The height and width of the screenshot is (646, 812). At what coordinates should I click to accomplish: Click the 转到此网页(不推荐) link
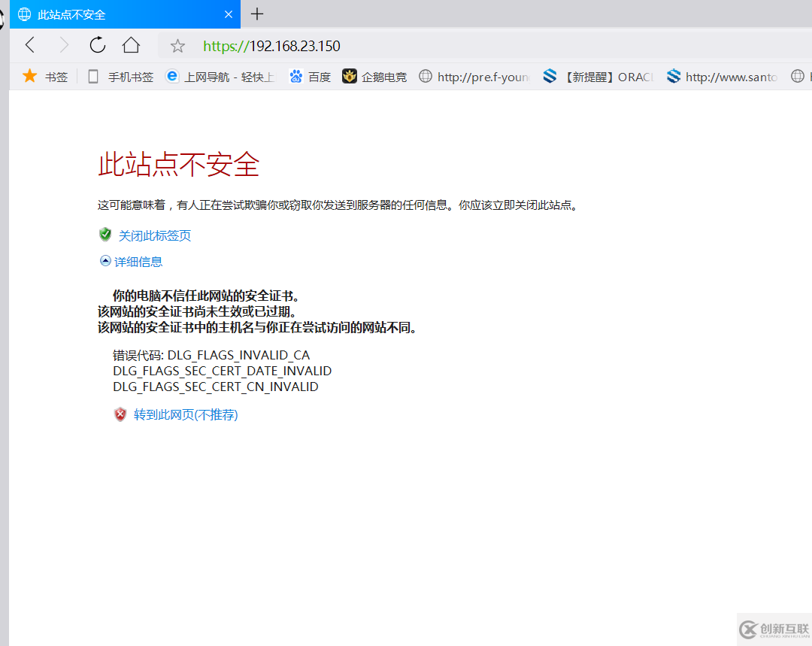[186, 414]
